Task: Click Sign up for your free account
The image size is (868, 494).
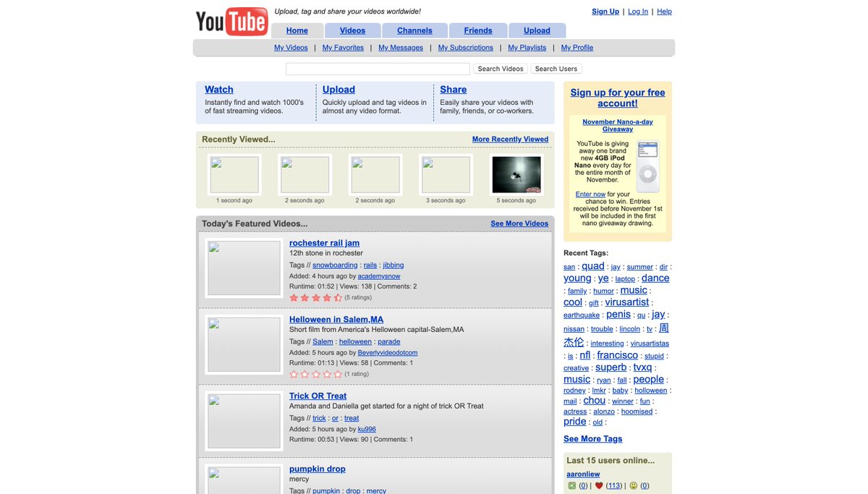Action: tap(618, 98)
